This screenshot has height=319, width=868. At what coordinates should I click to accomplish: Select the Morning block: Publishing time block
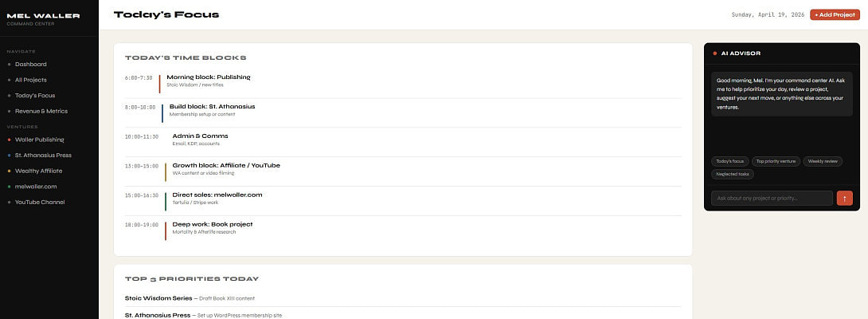click(x=208, y=77)
